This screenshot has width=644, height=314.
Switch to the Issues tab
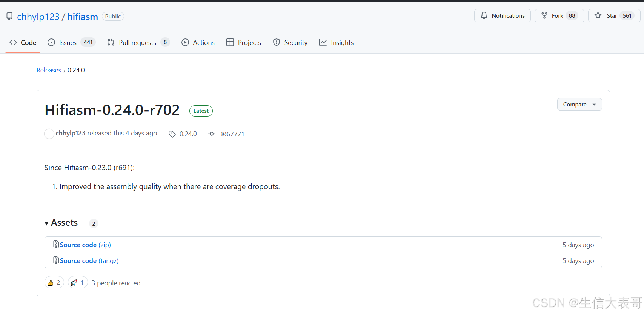(x=71, y=43)
